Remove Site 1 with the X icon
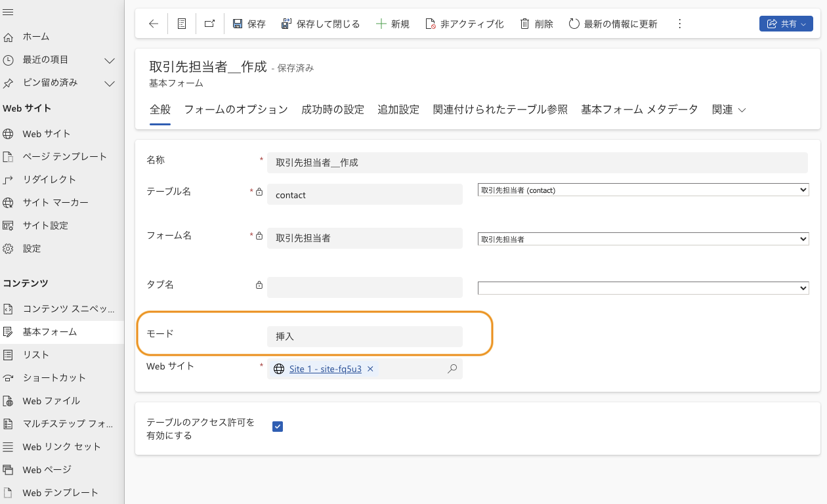 coord(370,369)
